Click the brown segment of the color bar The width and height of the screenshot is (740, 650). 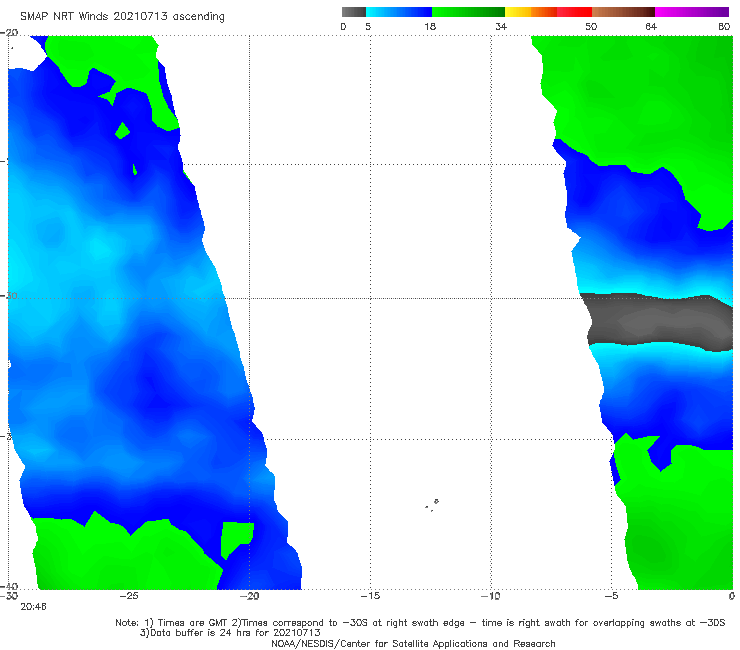pyautogui.click(x=623, y=12)
